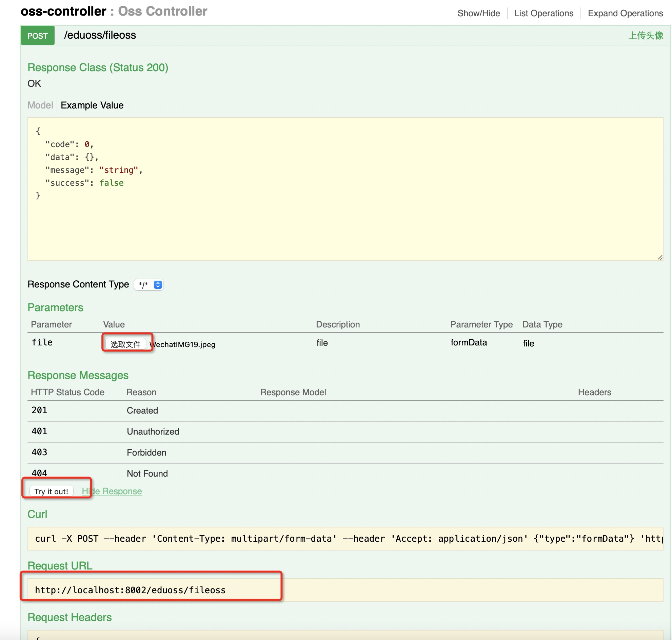672x640 pixels.
Task: Click Expand Operations link
Action: 625,13
